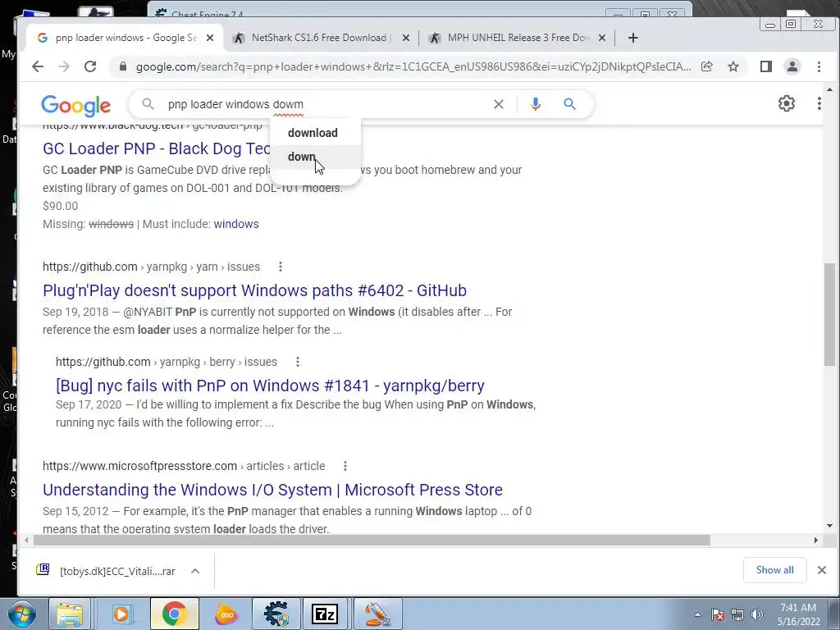Submit search with the blue magnifier icon
The height and width of the screenshot is (630, 840).
pyautogui.click(x=569, y=104)
